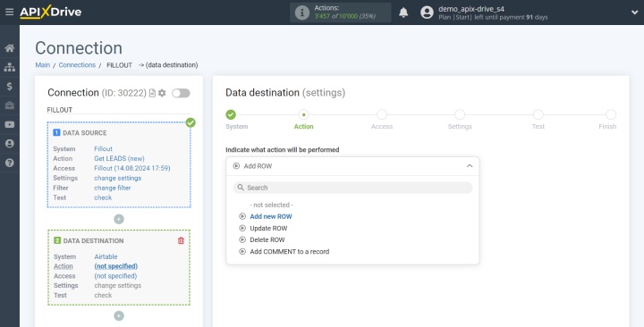Click the user avatar icon
The height and width of the screenshot is (327, 644).
[x=427, y=13]
